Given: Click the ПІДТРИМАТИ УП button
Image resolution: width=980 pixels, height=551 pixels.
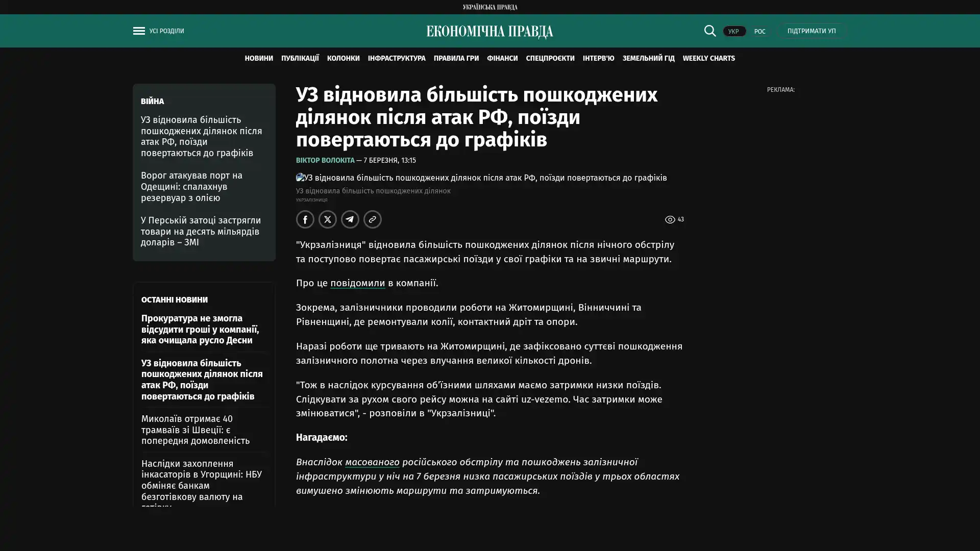Looking at the screenshot, I should (x=812, y=31).
